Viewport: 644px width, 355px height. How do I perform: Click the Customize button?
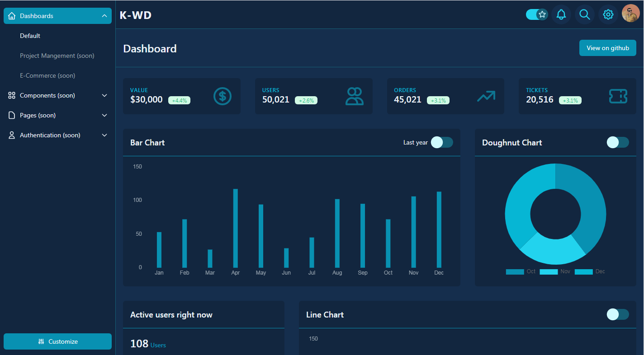pyautogui.click(x=57, y=341)
